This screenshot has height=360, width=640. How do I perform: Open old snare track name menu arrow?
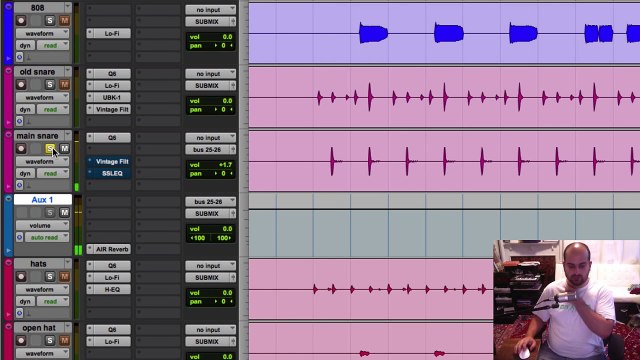[68, 72]
